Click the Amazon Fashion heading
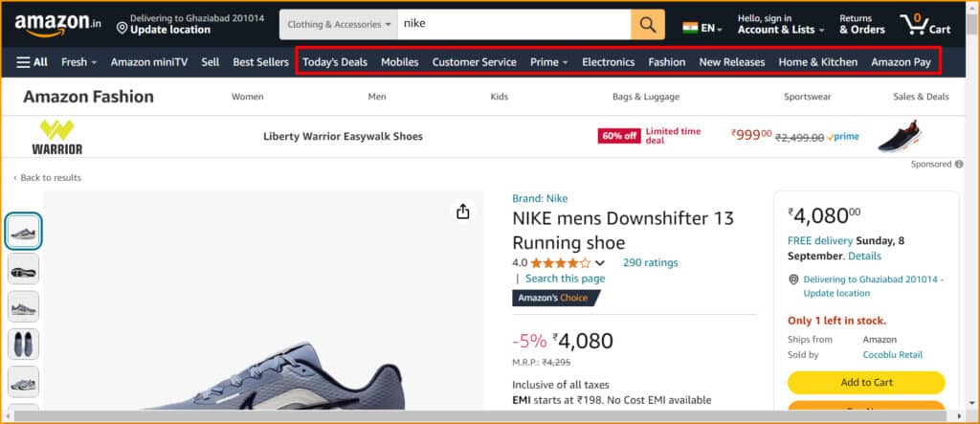The width and height of the screenshot is (980, 424). (88, 97)
